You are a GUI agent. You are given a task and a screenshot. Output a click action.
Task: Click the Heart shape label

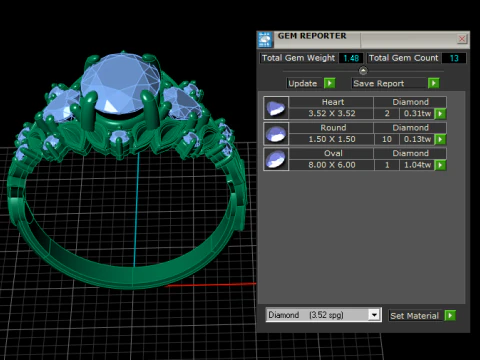[x=333, y=102]
